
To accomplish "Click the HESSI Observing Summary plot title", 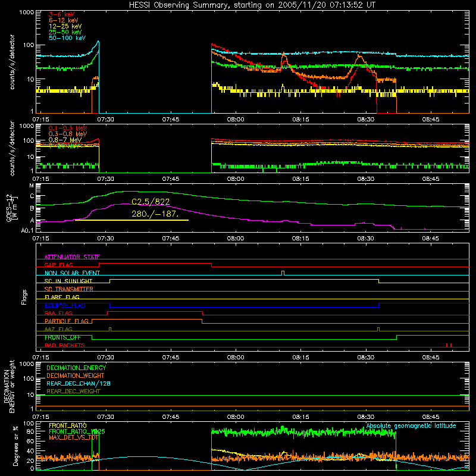I will 252,5.
